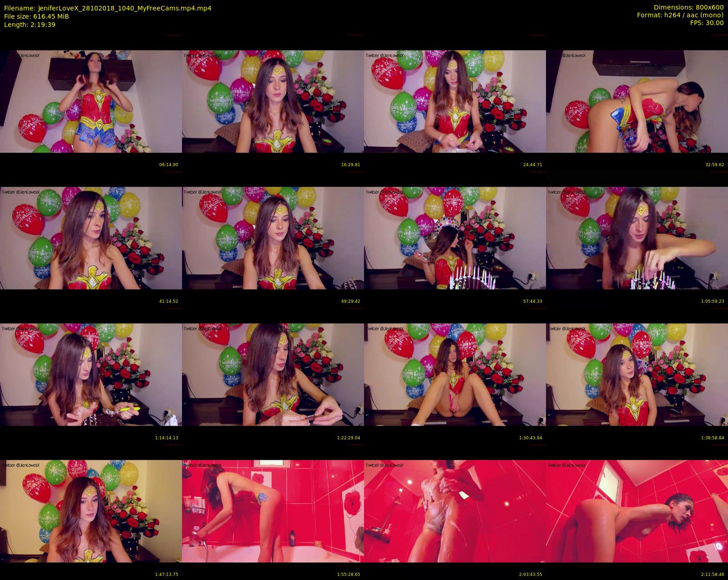The width and height of the screenshot is (728, 580).
Task: Select the "File size: 616.45 MiB" line
Action: click(36, 16)
